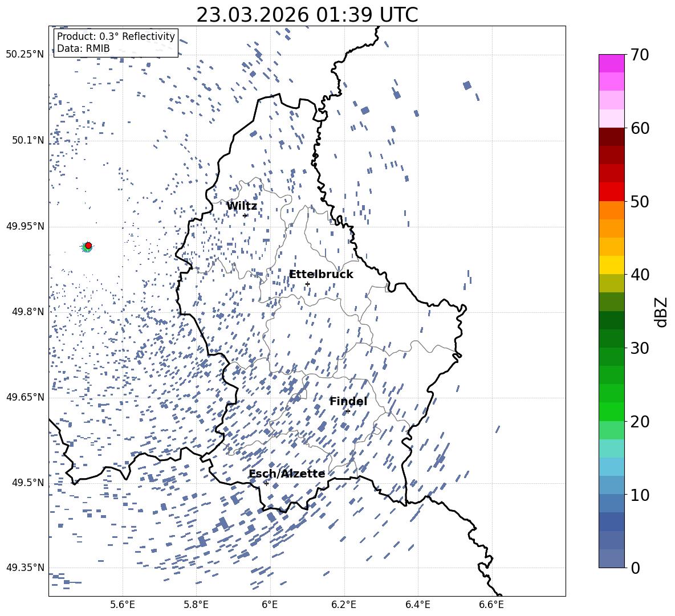Click the Findel location label

click(x=348, y=401)
